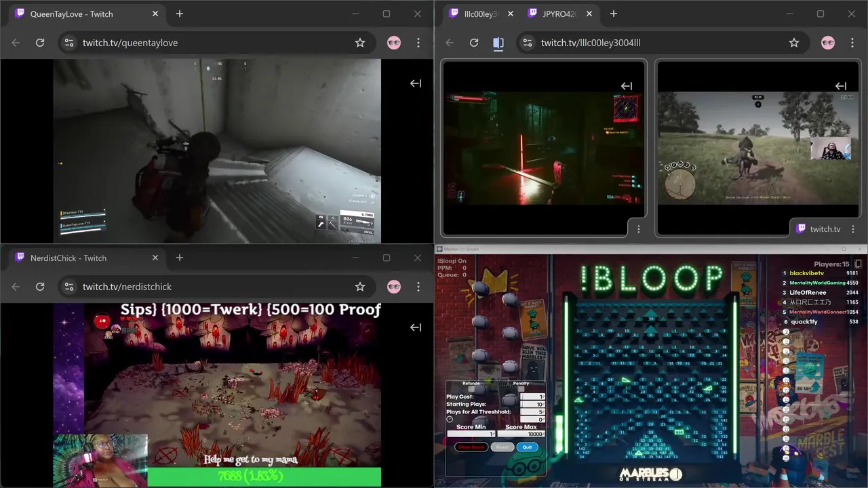Toggle the Refunds checkbox
Viewport: 868px width, 488px height.
[x=471, y=389]
